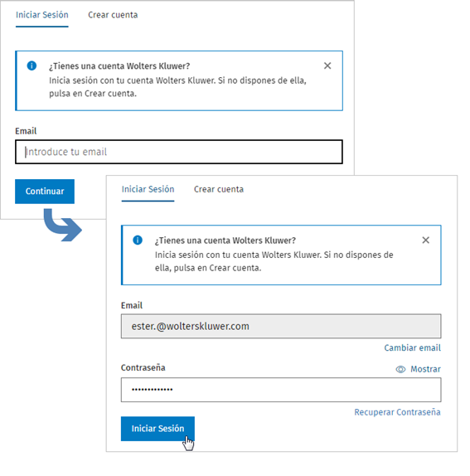Select Iniciar Sesión tab in second panel

coord(148,189)
